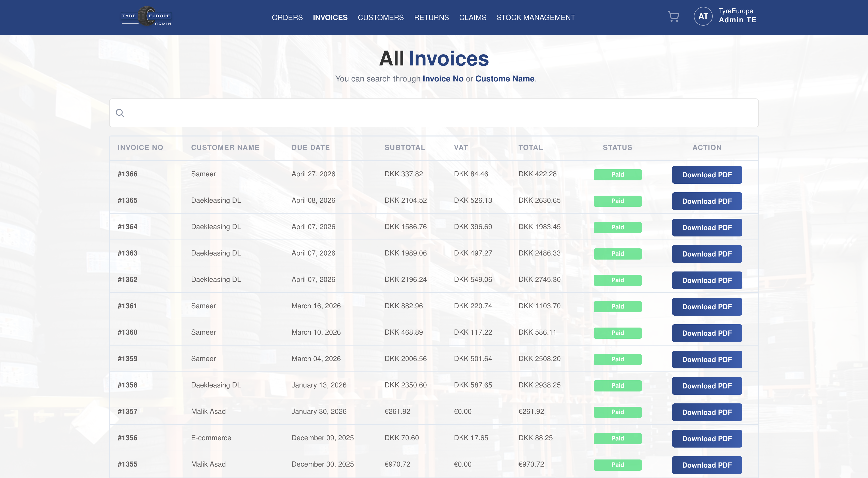Click the Status column header
This screenshot has height=478, width=868.
(617, 148)
